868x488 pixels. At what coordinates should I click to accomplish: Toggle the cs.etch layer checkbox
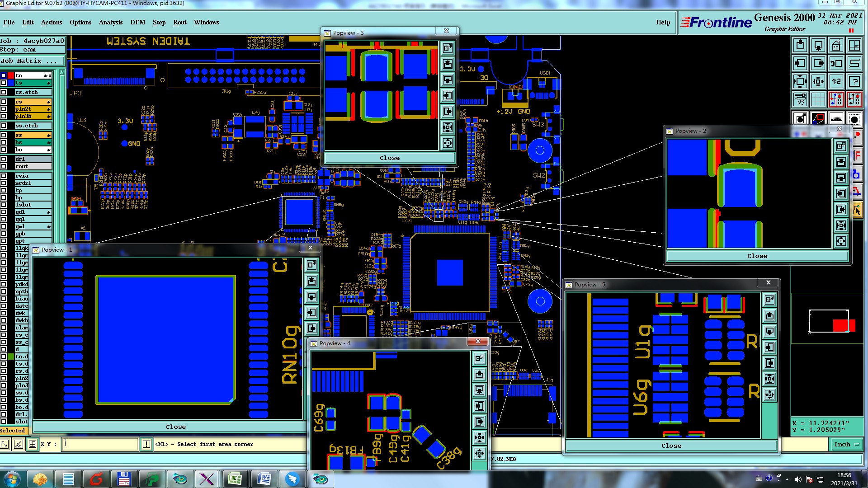point(4,92)
